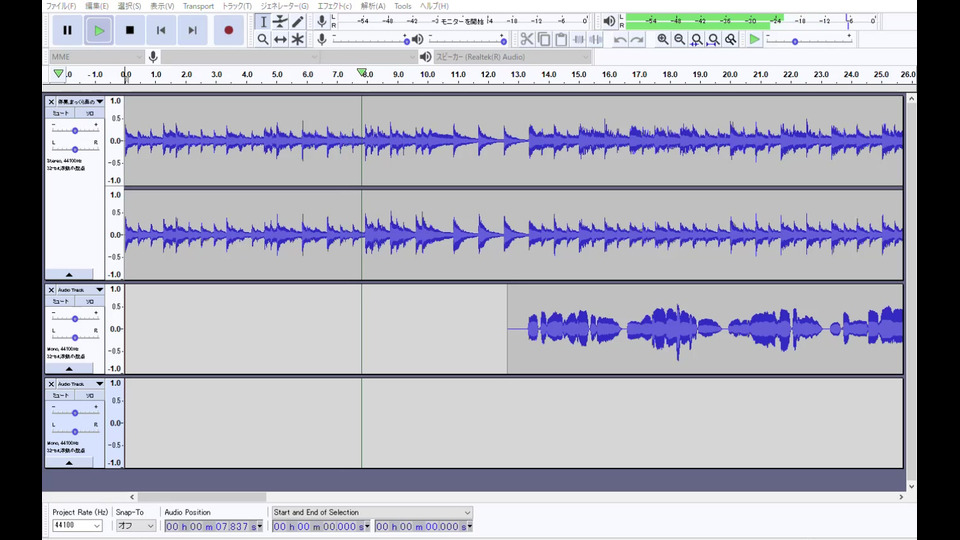Mute the top stereo track
The image size is (960, 540).
(x=61, y=113)
